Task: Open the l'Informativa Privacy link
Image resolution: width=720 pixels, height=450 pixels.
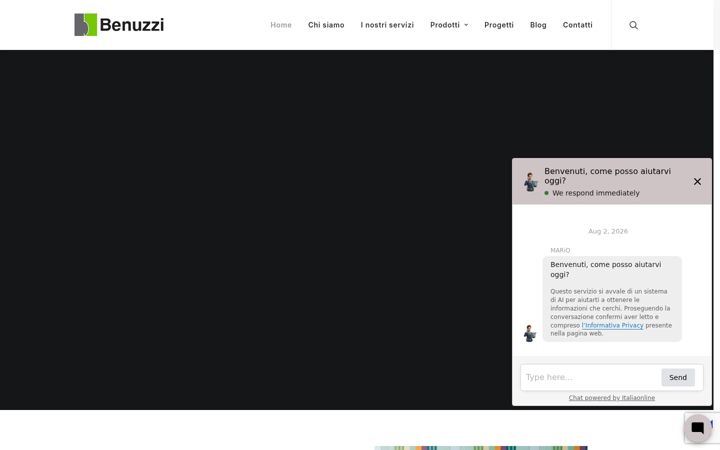Action: [x=612, y=325]
